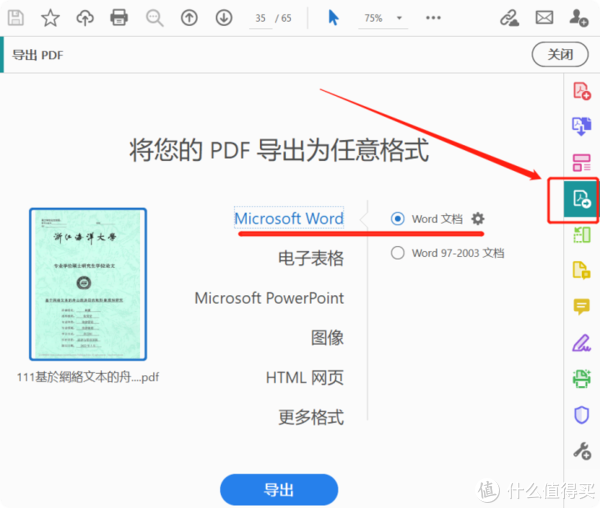The width and height of the screenshot is (600, 508).
Task: Select Microsoft PowerPoint export format
Action: [269, 298]
